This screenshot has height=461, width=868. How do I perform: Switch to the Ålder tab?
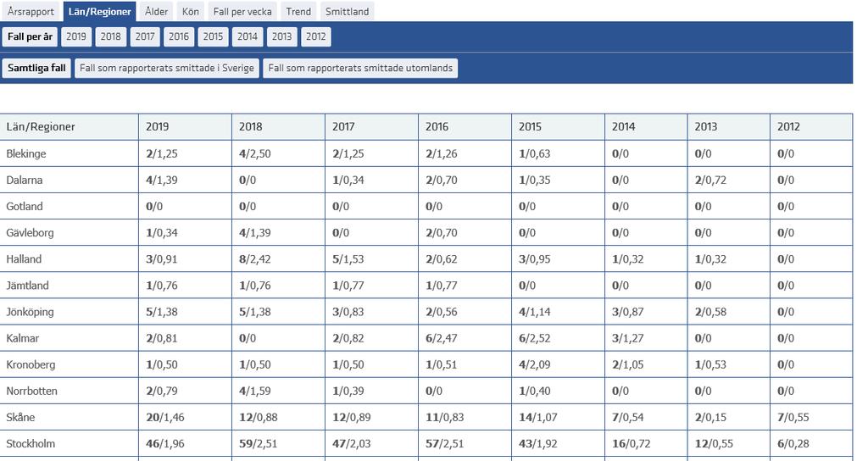click(x=157, y=11)
